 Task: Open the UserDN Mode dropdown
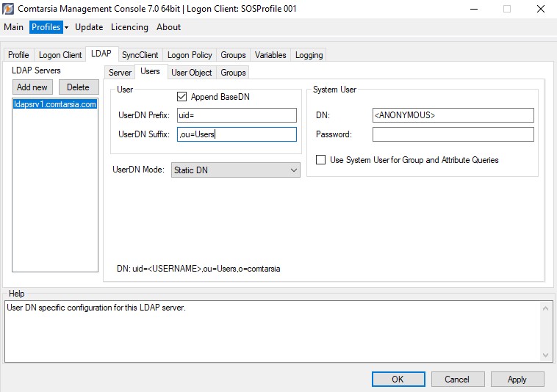(x=236, y=170)
